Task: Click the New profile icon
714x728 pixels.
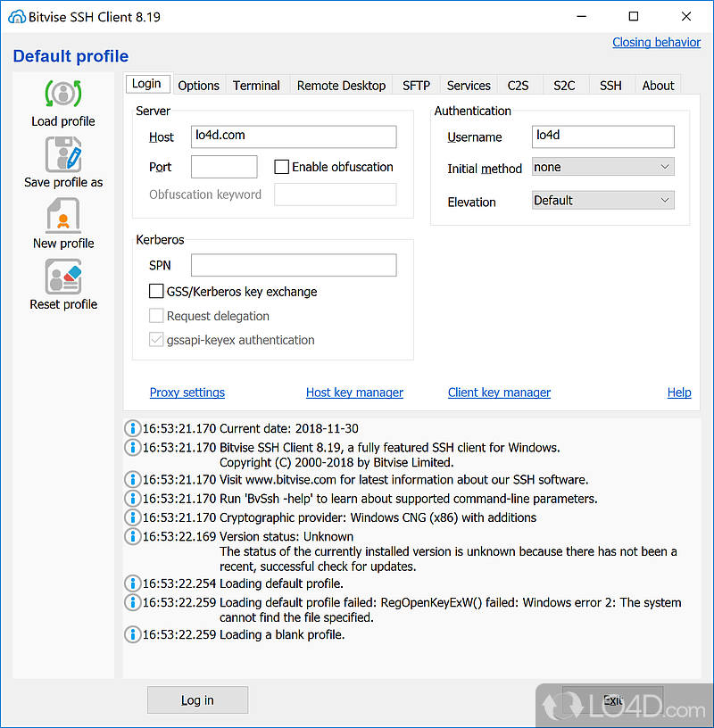Action: [x=63, y=215]
